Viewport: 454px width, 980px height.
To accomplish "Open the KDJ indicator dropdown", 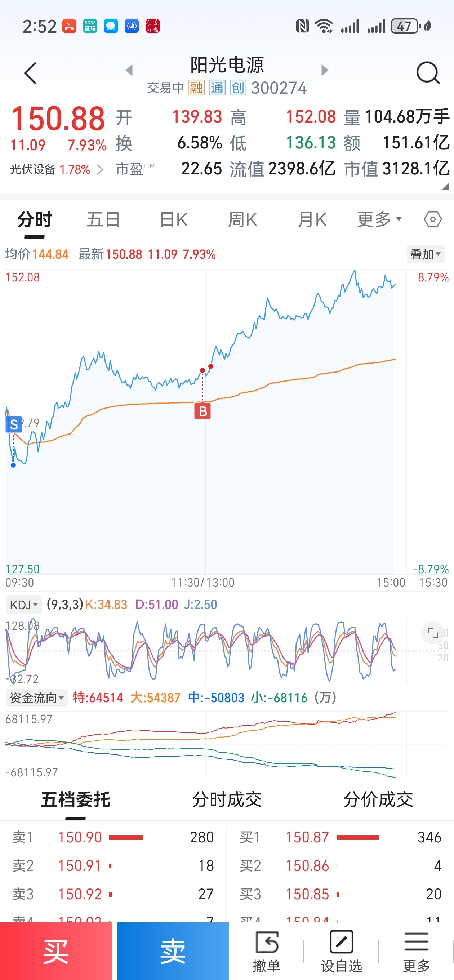I will click(23, 605).
